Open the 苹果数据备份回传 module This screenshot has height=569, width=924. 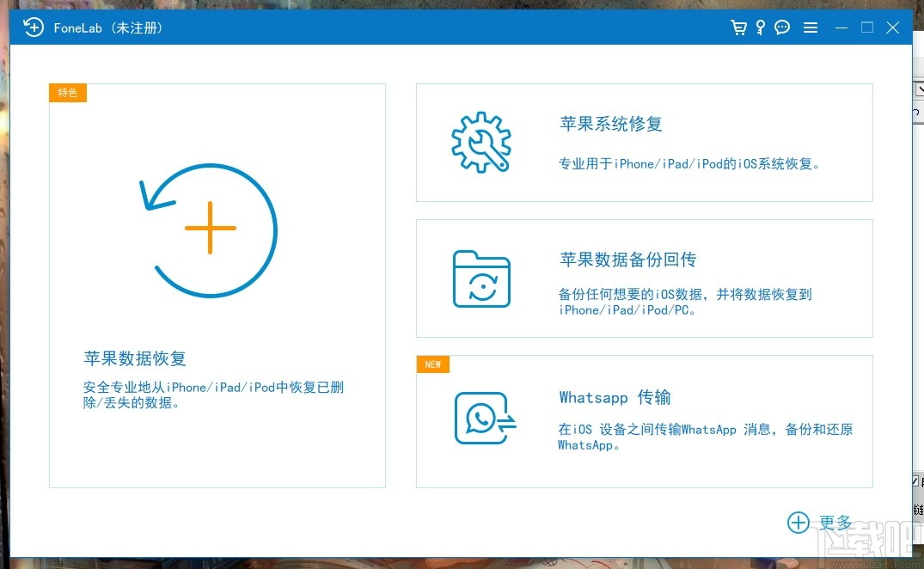(644, 278)
